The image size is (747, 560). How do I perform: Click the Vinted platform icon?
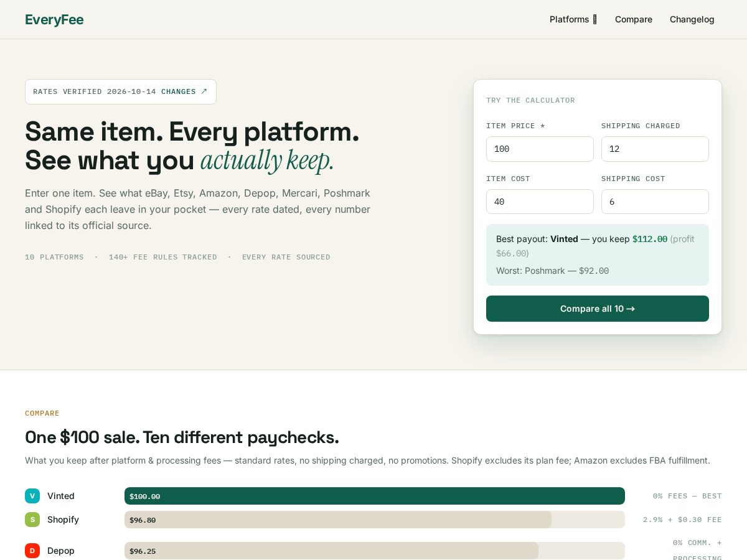32,496
